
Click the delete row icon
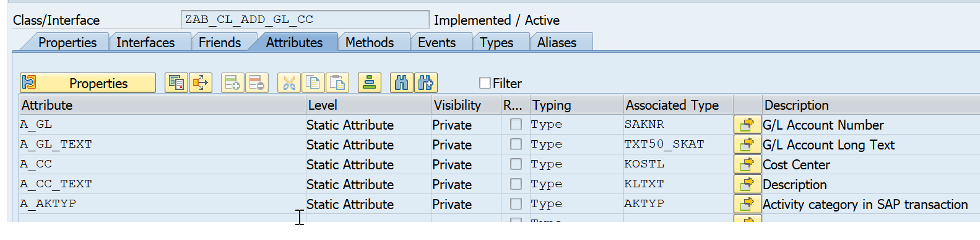(257, 83)
